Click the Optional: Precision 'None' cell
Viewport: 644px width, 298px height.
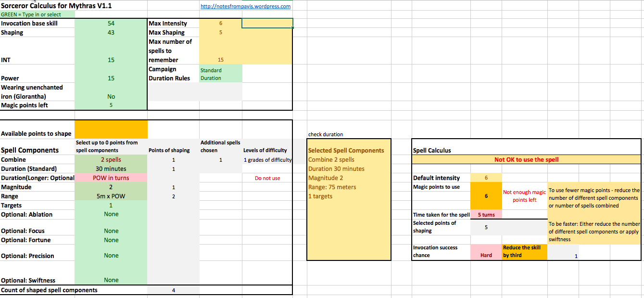click(111, 256)
